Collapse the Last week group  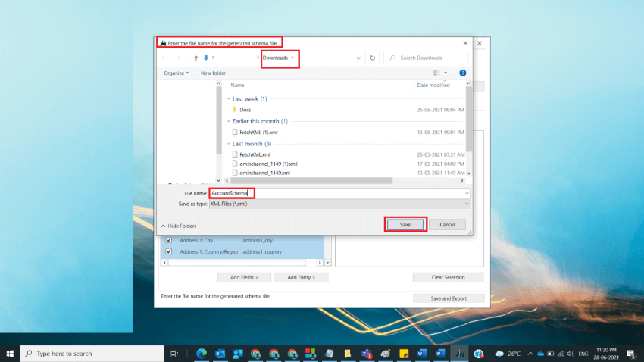[x=229, y=98]
